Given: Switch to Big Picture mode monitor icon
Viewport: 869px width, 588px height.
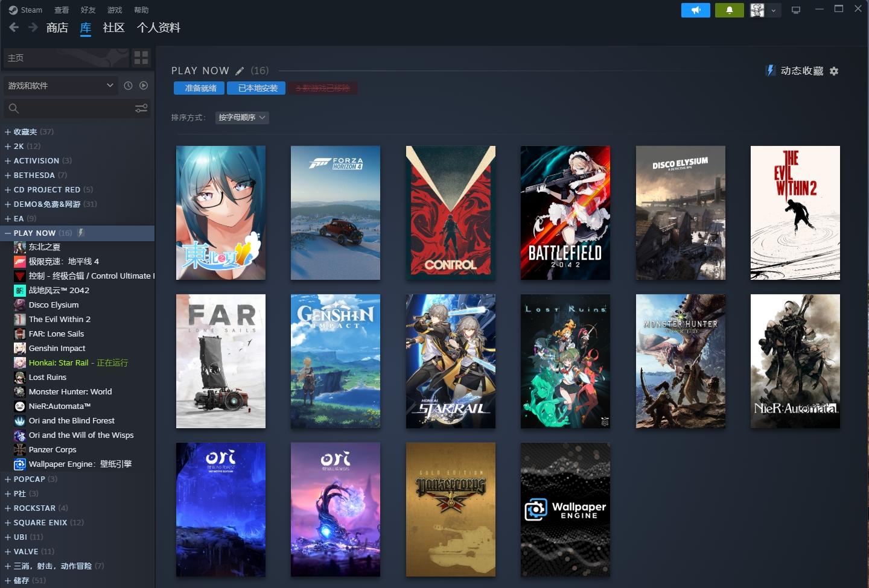Looking at the screenshot, I should click(x=796, y=10).
